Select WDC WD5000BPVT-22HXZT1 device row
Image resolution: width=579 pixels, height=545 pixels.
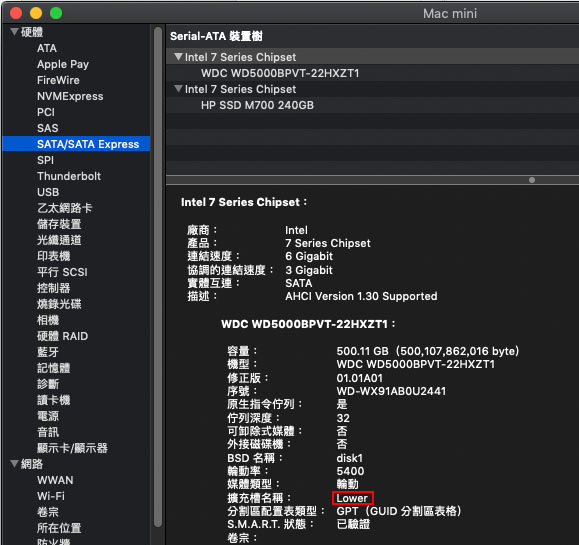point(372,73)
